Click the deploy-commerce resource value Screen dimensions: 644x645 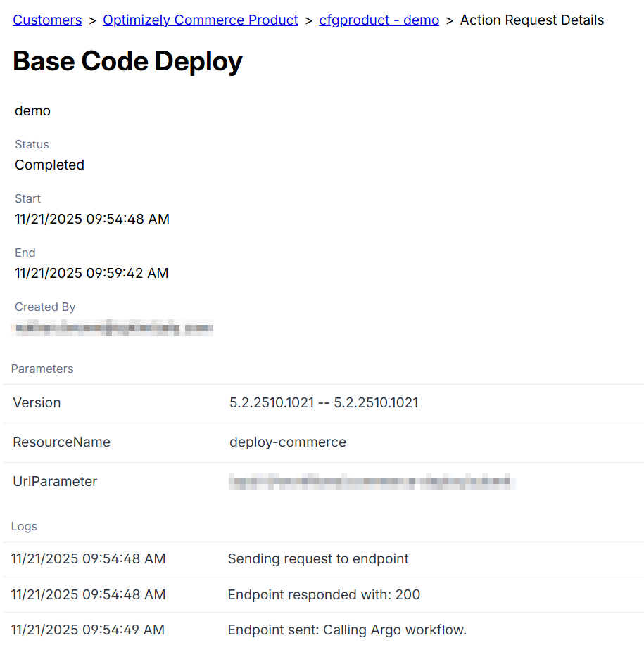(x=287, y=442)
